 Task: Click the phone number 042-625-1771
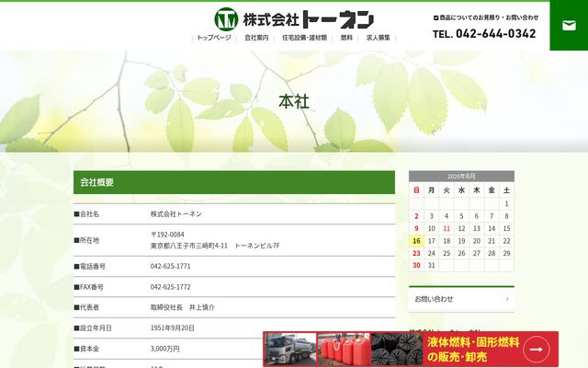point(171,266)
